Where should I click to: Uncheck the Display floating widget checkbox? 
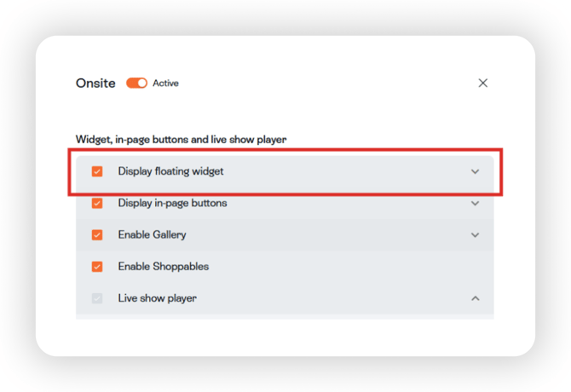click(97, 171)
